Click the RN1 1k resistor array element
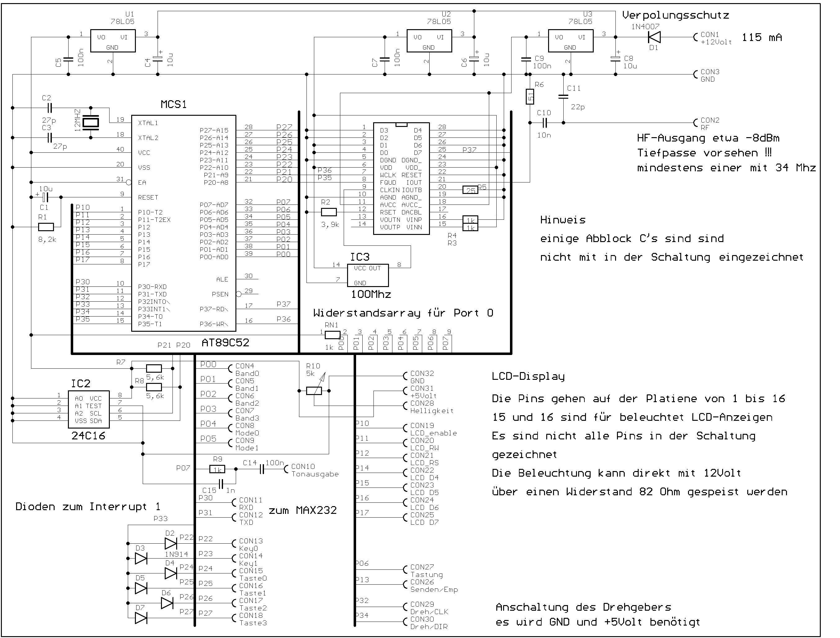Image resolution: width=840 pixels, height=638 pixels. click(x=332, y=335)
